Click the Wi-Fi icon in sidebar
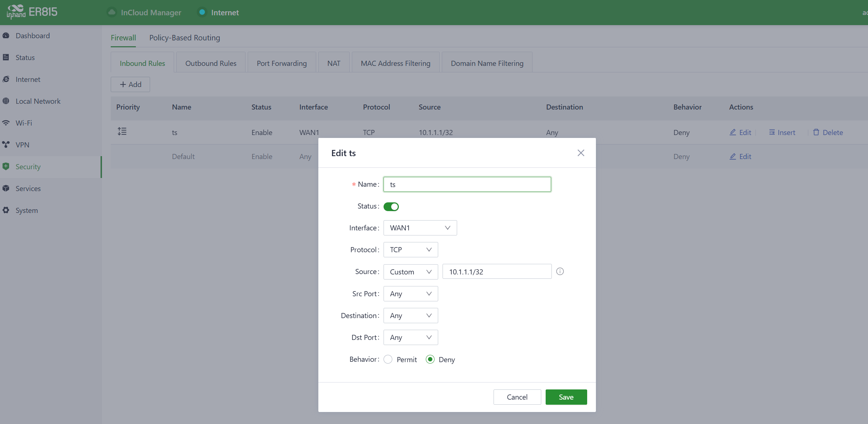The image size is (868, 424). pos(6,123)
